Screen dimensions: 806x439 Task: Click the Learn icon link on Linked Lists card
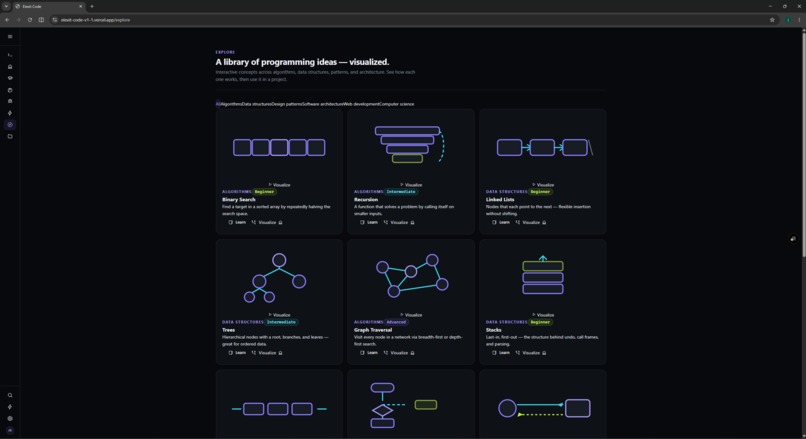coord(501,223)
